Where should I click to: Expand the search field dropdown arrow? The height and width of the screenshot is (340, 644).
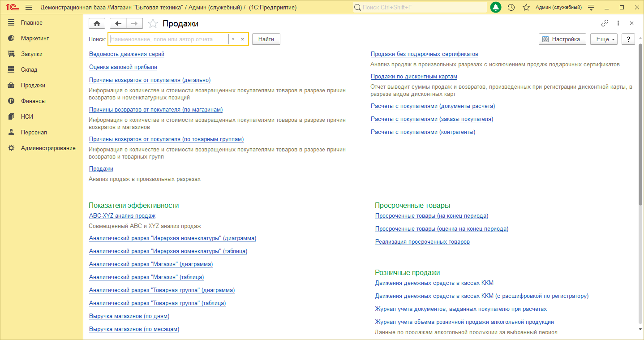tap(233, 39)
